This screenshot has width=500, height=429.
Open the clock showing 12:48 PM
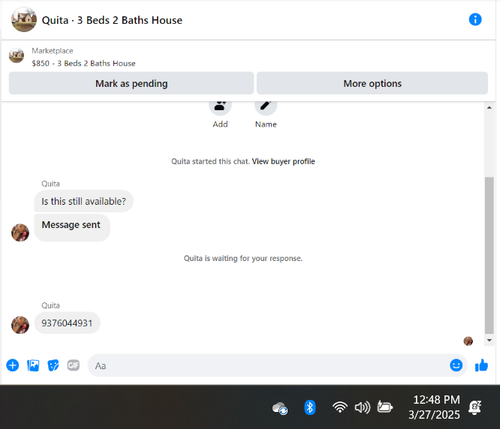tap(434, 407)
